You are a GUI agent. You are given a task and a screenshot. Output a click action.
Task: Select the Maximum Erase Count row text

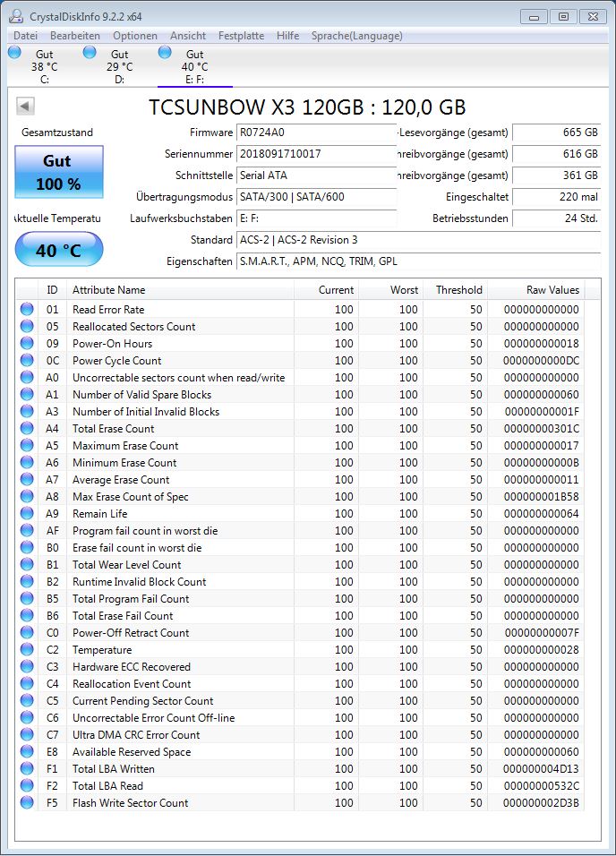pyautogui.click(x=125, y=446)
